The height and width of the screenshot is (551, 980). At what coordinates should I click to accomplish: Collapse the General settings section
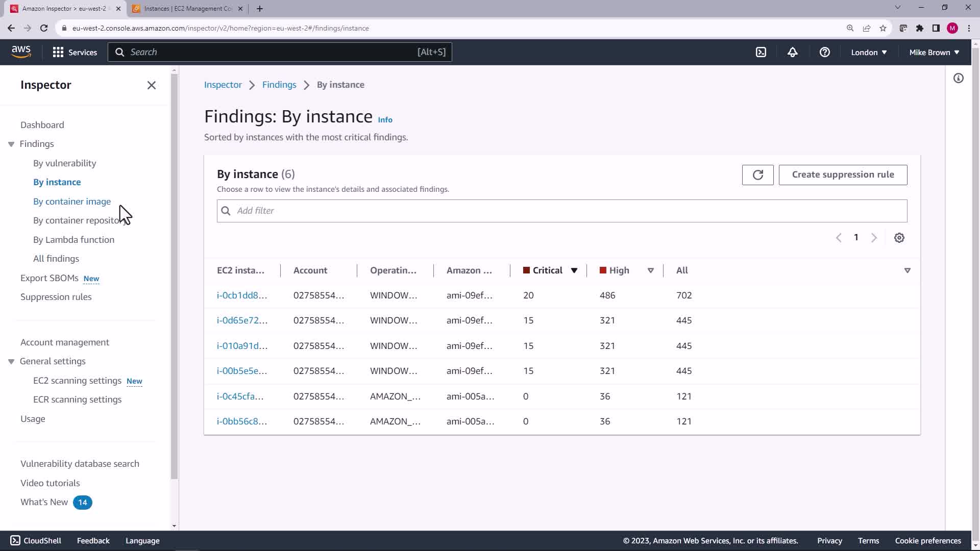tap(11, 362)
